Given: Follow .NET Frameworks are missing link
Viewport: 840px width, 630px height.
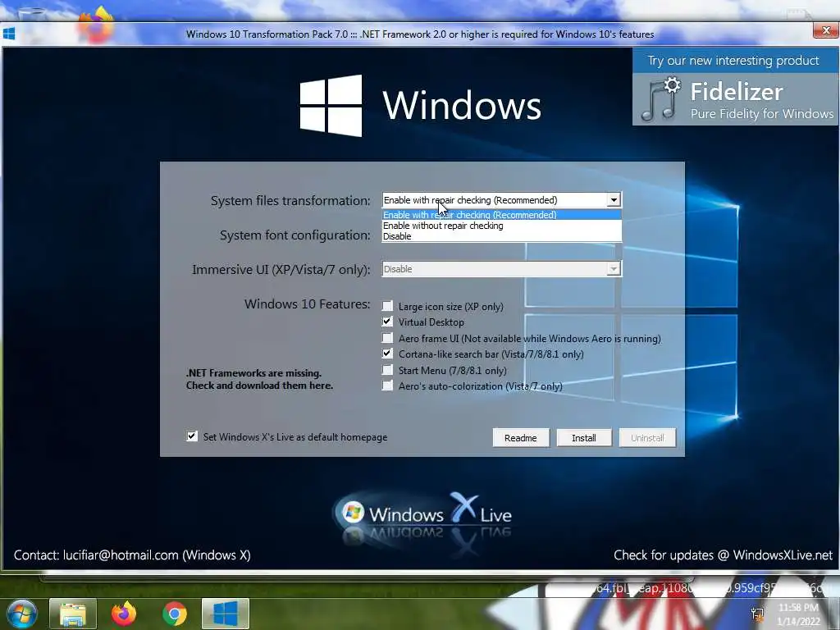Looking at the screenshot, I should coord(260,379).
